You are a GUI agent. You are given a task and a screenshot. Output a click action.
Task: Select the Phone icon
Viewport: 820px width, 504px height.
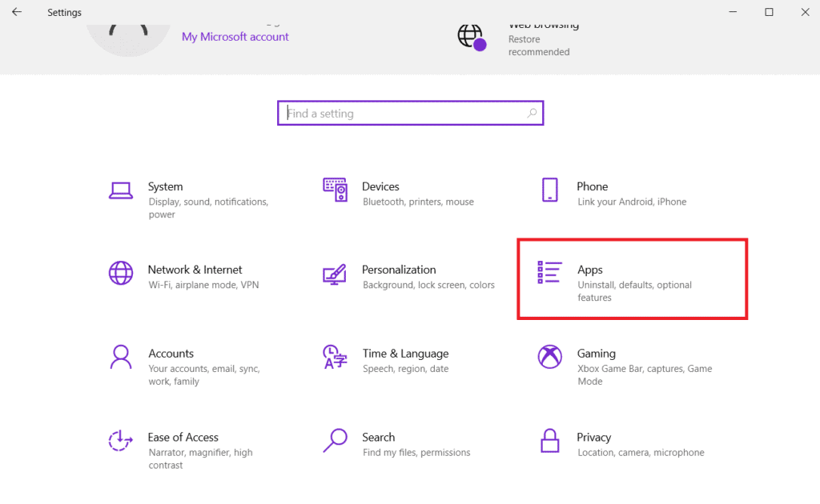549,190
